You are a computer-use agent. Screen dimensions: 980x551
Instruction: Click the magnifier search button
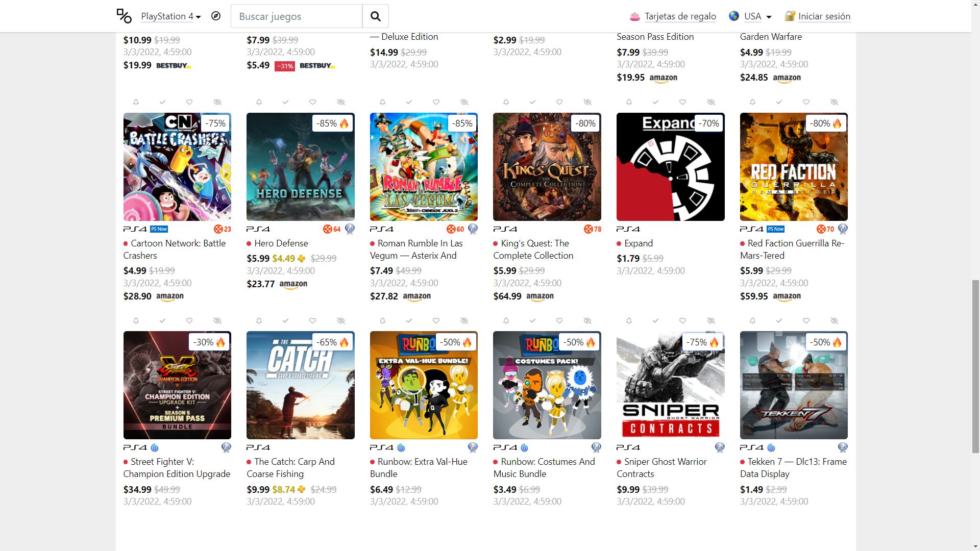click(x=375, y=16)
